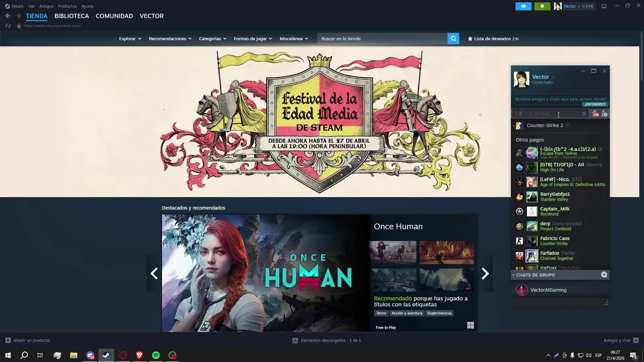Open the Once Human featured banner
The width and height of the screenshot is (644, 362).
pyautogui.click(x=266, y=273)
